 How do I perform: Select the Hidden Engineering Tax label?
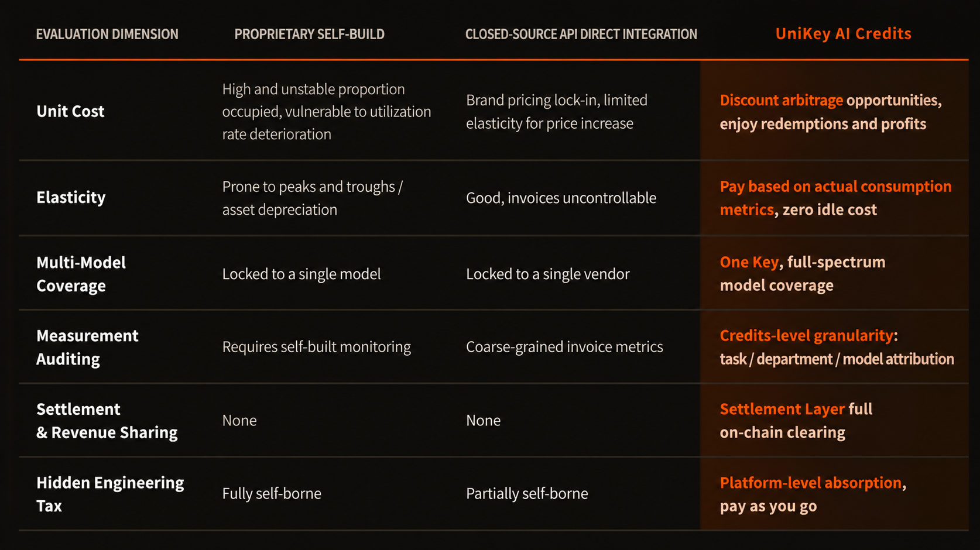[x=110, y=494]
